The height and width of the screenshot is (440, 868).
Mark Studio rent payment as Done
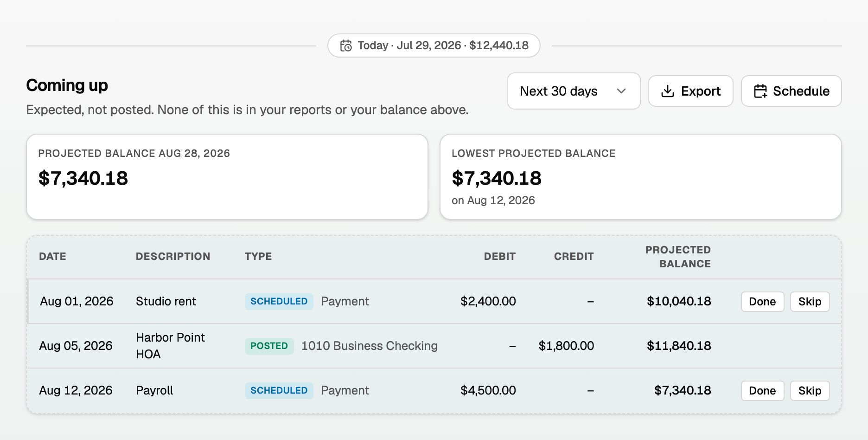762,302
